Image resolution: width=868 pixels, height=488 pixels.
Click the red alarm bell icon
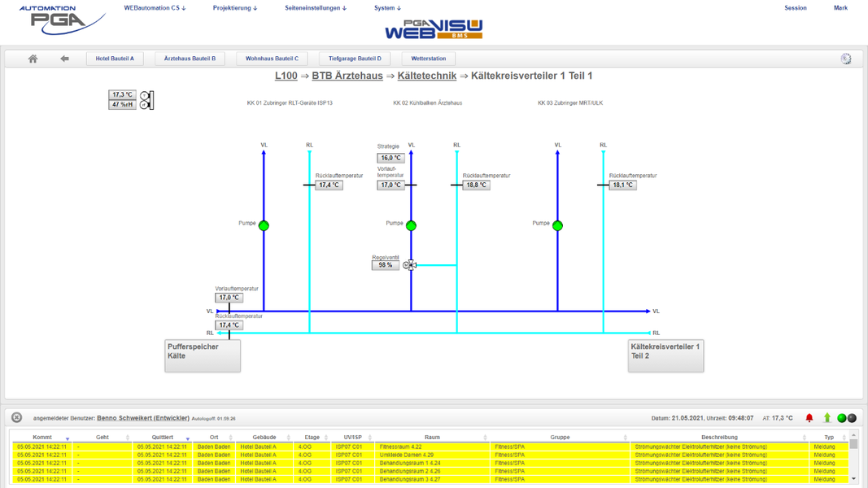point(809,418)
